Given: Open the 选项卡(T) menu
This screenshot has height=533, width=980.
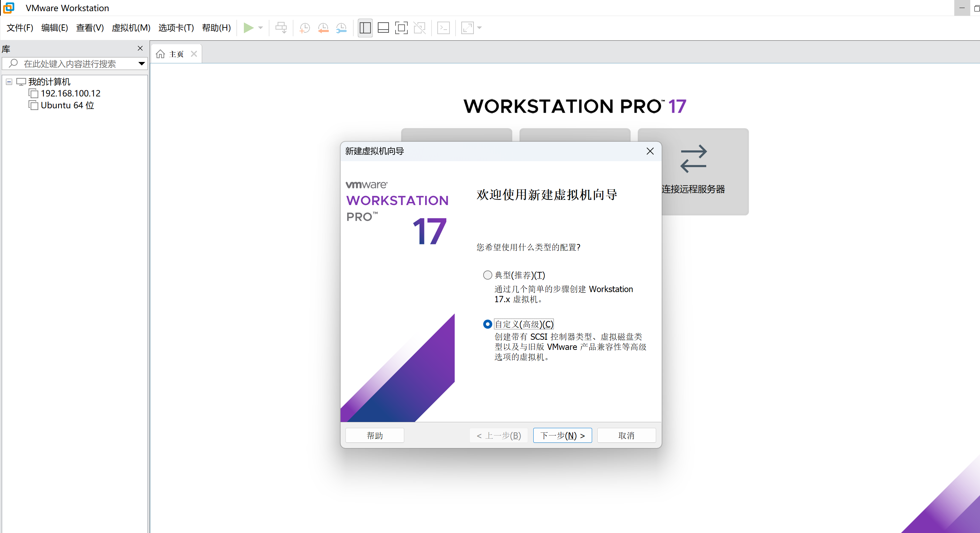Looking at the screenshot, I should [176, 28].
